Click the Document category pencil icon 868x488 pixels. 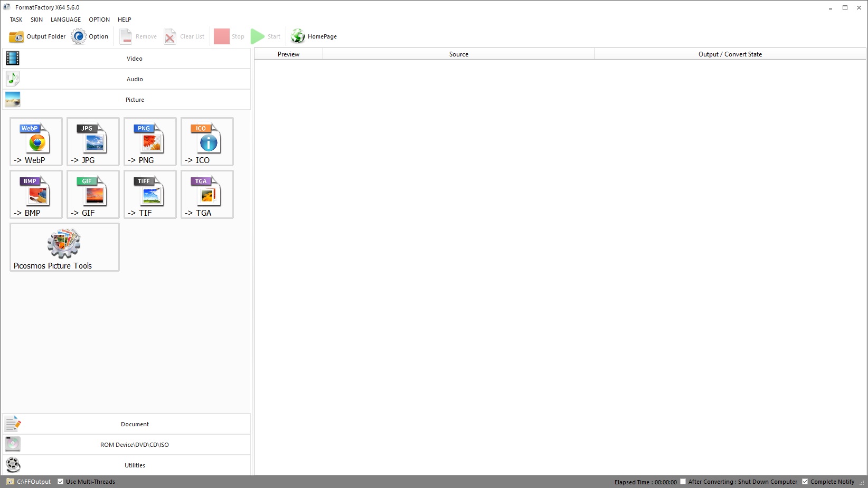13,424
